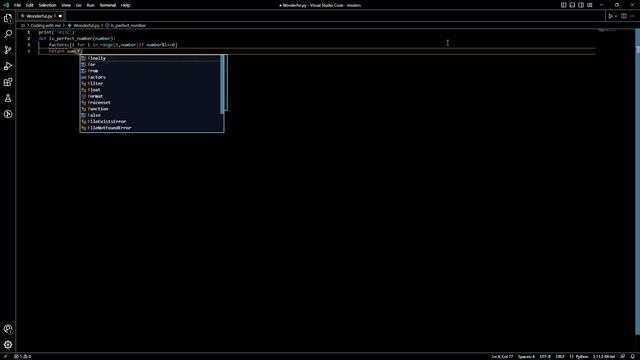This screenshot has width=640, height=360.
Task: Open the Help menu
Action: (x=125, y=5)
